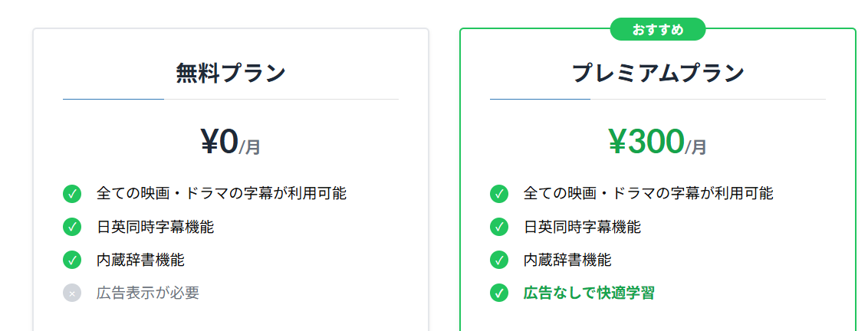Click the green ¥300/月 price

[x=658, y=143]
